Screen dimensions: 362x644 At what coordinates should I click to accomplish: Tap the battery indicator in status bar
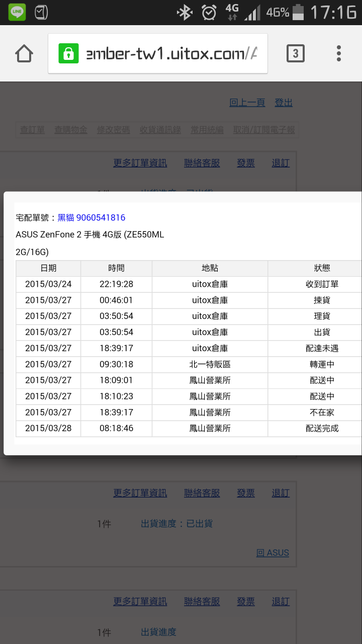point(298,12)
